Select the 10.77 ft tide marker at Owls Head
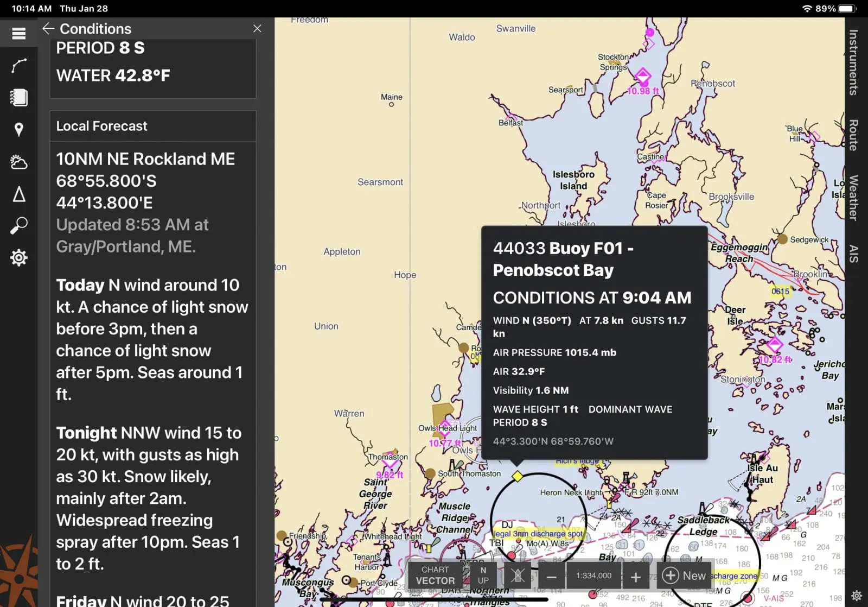 point(445,427)
